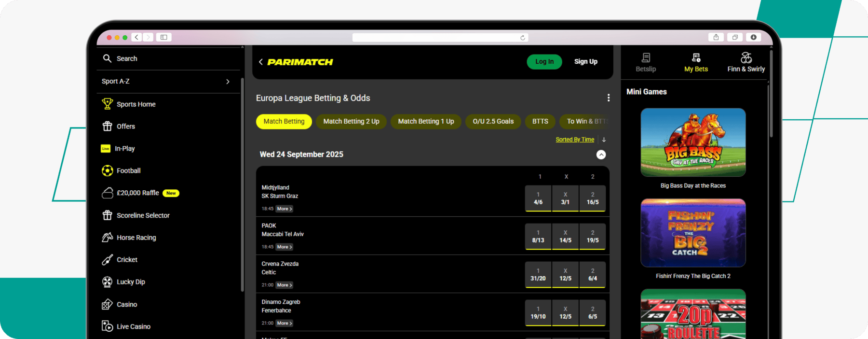Screen dimensions: 868x339
Task: Open the My Bets icon
Action: [696, 58]
